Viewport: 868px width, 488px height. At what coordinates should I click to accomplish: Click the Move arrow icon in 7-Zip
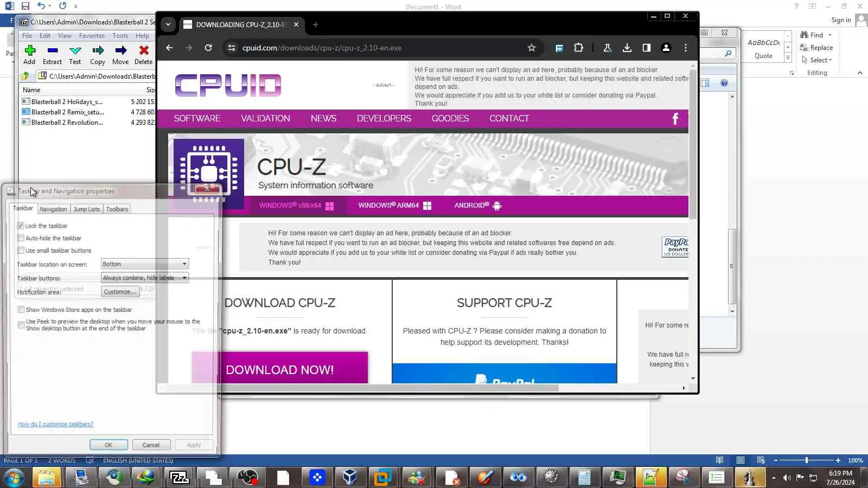pos(121,50)
